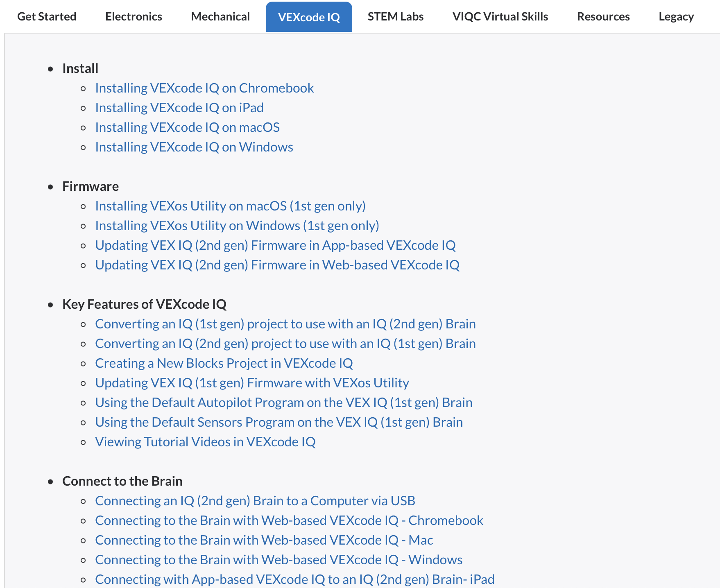Open the Resources tab
The image size is (720, 588).
pos(603,16)
